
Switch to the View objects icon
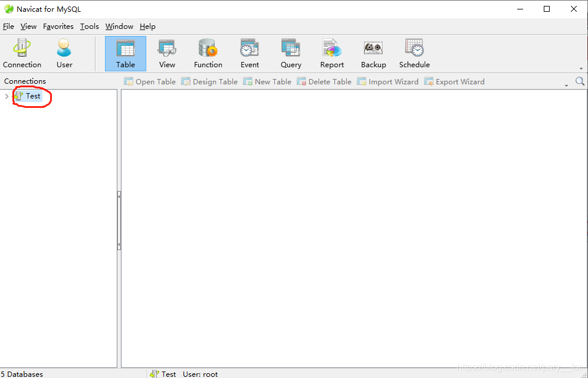click(167, 54)
